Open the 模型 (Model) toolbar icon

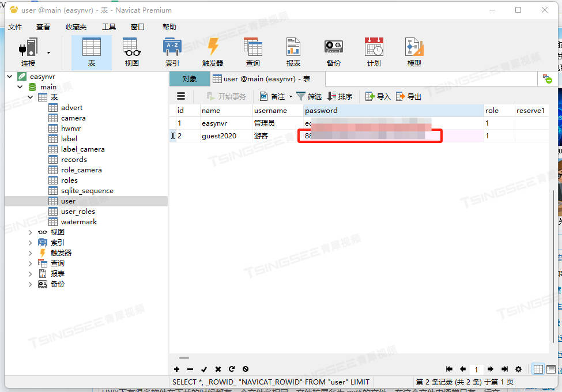click(x=414, y=51)
